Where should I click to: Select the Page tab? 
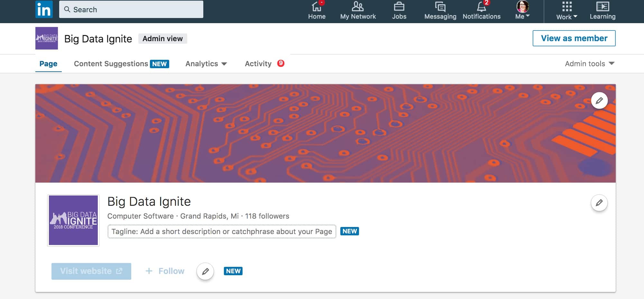[48, 64]
